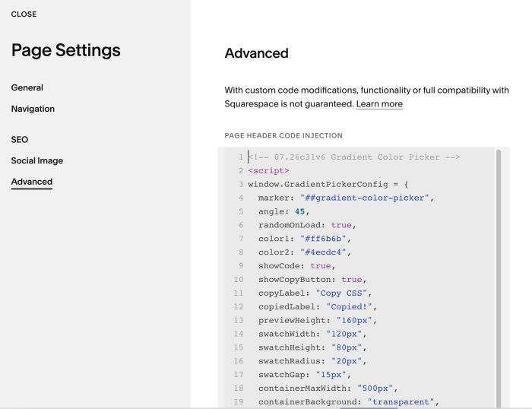
Task: Click line number 10 in gutter
Action: tap(239, 279)
